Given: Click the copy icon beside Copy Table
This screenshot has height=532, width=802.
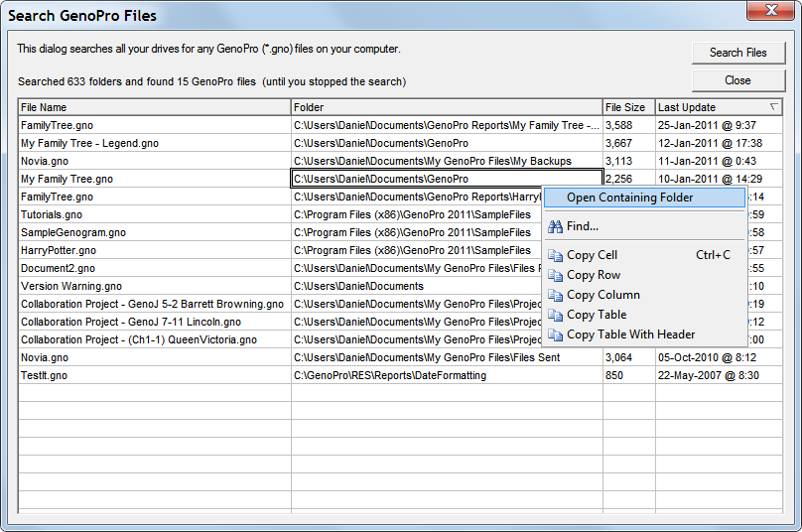Looking at the screenshot, I should (x=555, y=315).
